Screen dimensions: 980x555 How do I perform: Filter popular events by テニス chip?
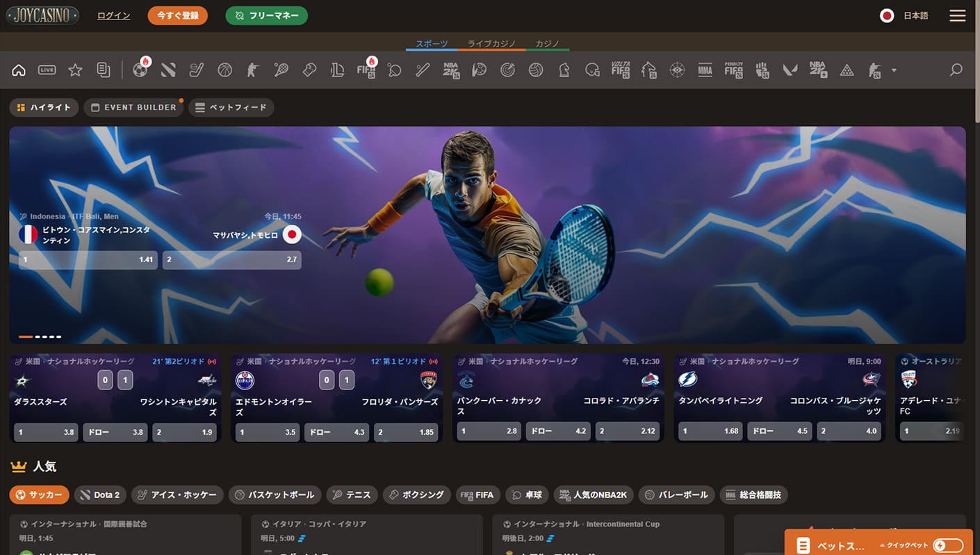(352, 495)
